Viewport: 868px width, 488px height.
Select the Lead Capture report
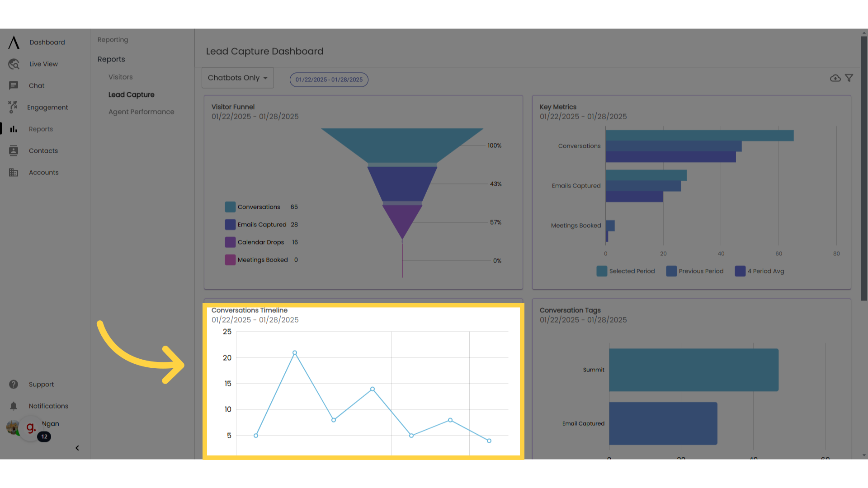(132, 95)
